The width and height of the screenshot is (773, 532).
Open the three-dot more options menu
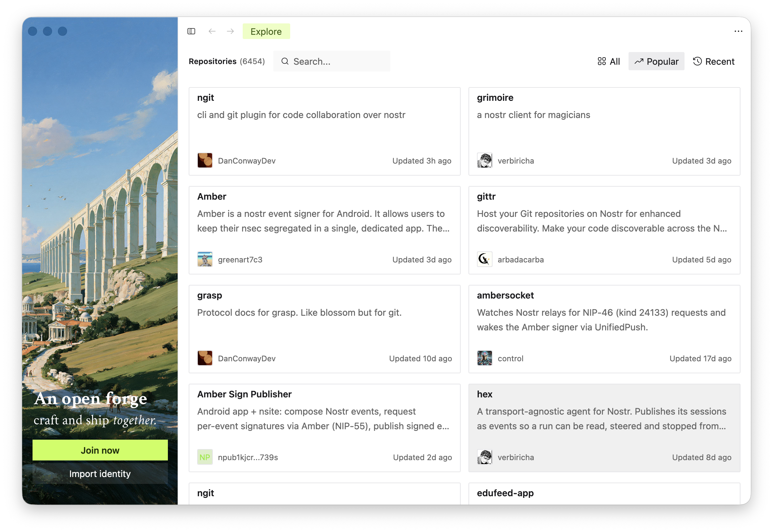(738, 31)
